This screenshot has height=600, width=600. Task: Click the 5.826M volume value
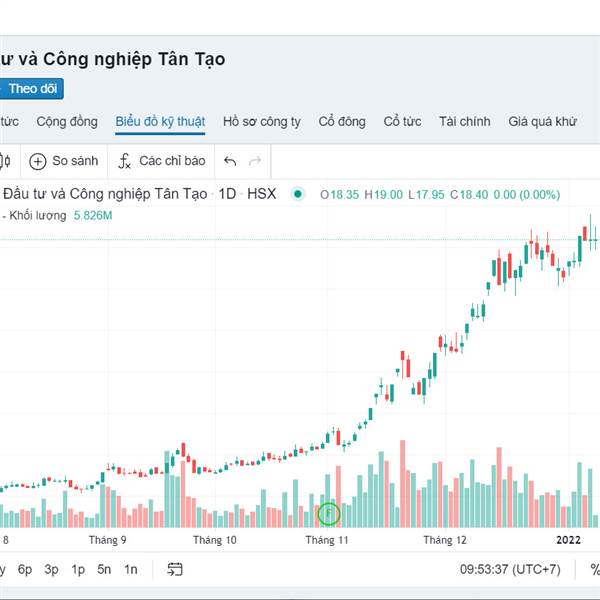pyautogui.click(x=93, y=215)
